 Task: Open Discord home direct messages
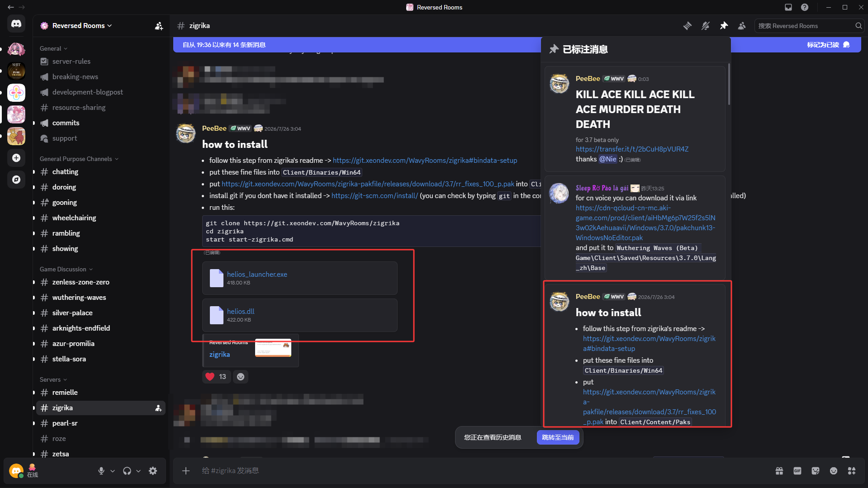pyautogui.click(x=16, y=24)
